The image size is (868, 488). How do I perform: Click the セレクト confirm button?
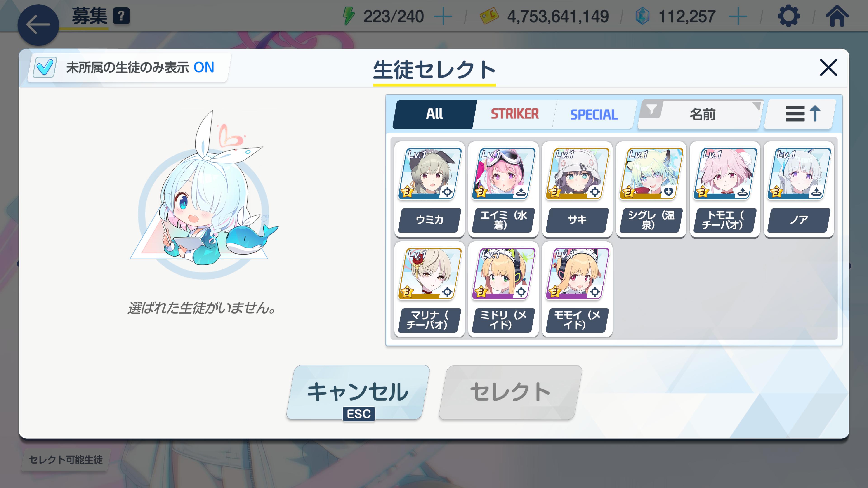tap(510, 392)
